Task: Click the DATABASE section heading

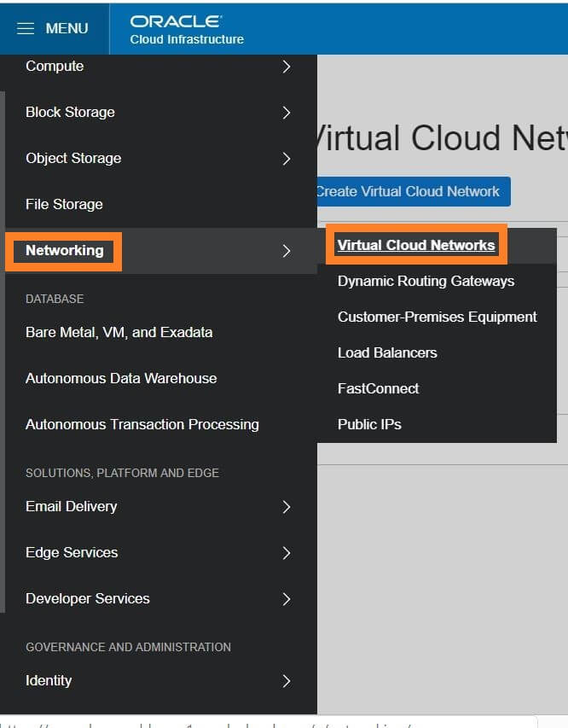Action: point(55,299)
